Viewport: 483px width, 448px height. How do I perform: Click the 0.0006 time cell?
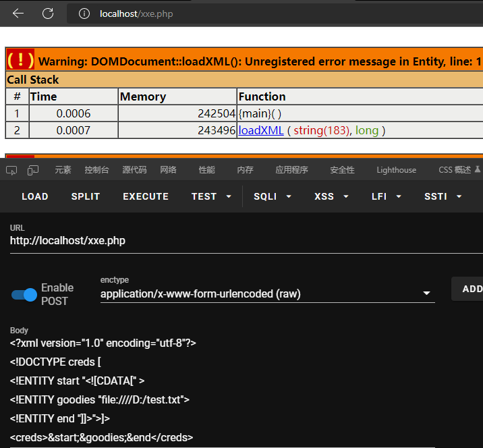[74, 114]
